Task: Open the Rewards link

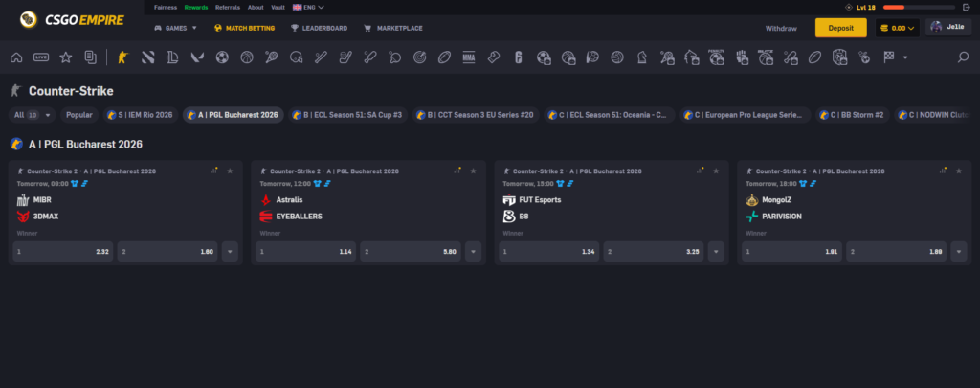Action: click(x=196, y=8)
